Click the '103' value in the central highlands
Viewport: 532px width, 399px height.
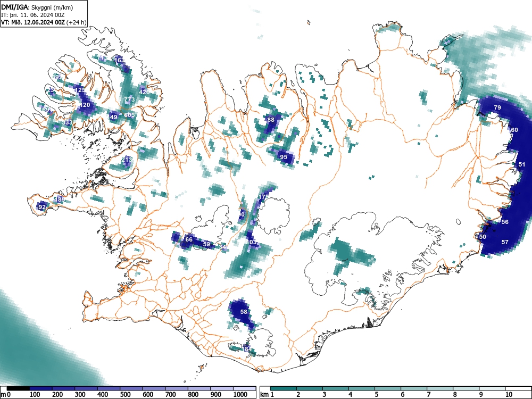[x=252, y=242]
